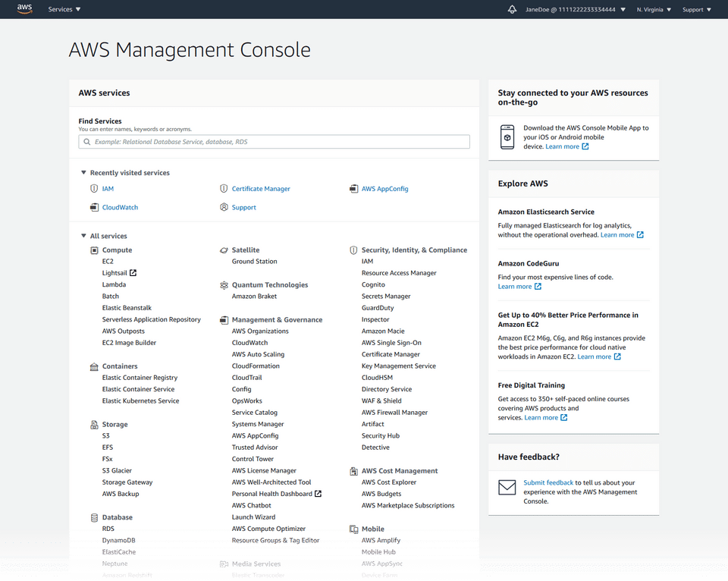Open the notifications bell icon

coord(512,9)
